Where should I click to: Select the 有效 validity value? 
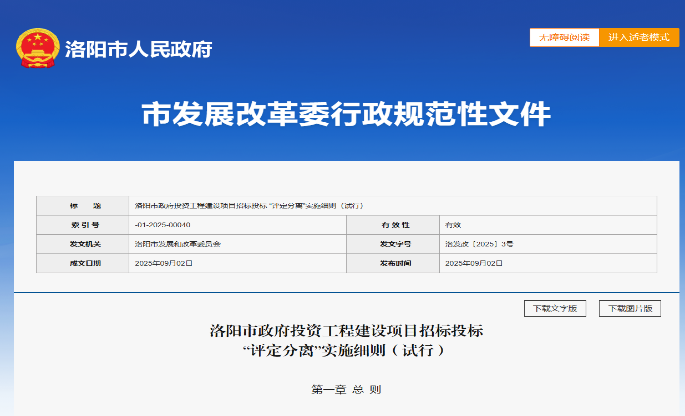[453, 225]
